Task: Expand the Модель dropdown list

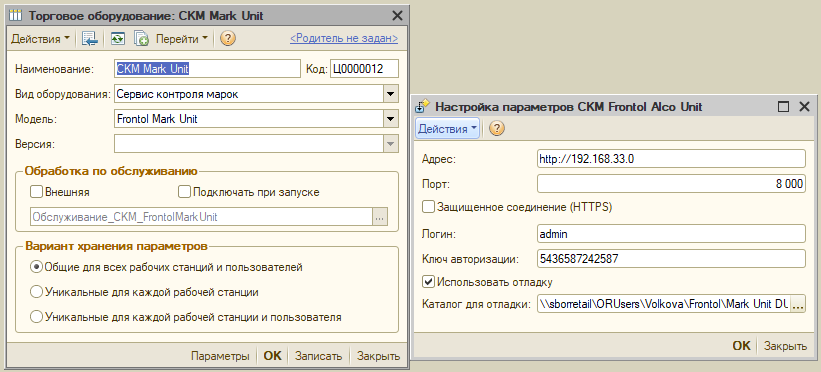Action: tap(390, 119)
